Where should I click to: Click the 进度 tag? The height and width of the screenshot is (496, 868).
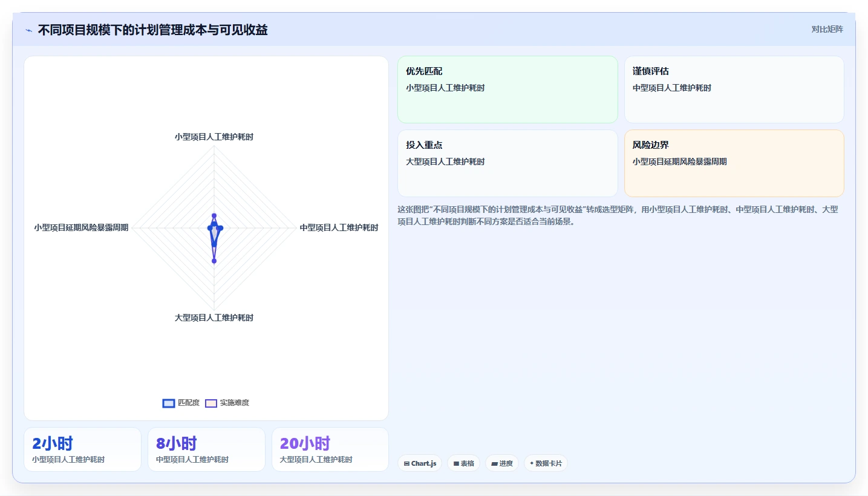501,463
